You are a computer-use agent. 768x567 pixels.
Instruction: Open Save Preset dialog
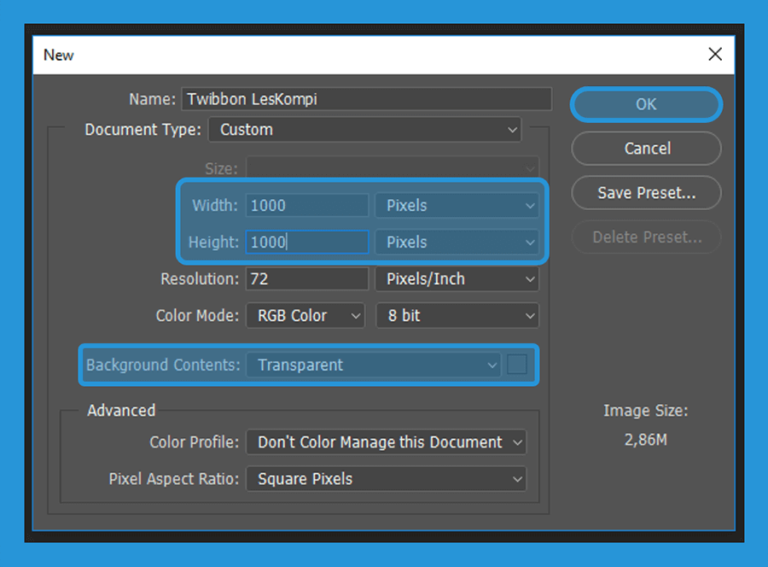[x=646, y=193]
